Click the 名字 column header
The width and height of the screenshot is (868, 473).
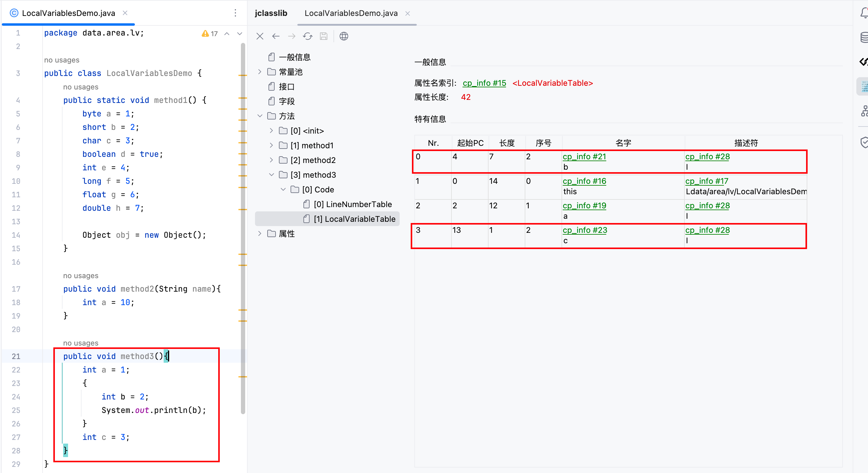(623, 143)
